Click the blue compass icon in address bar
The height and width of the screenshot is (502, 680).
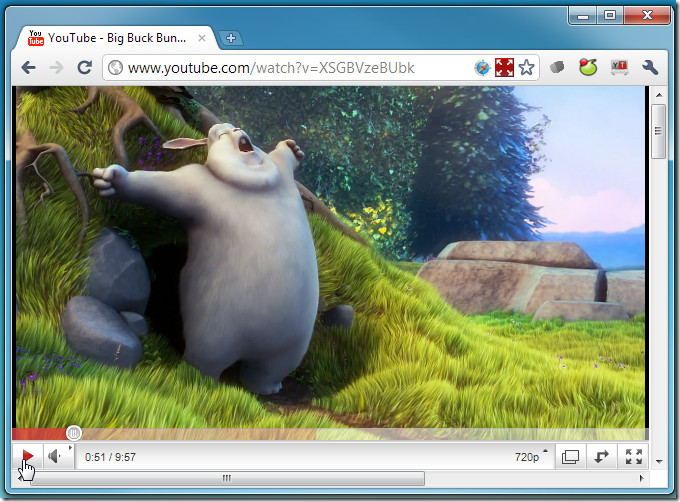tap(482, 68)
